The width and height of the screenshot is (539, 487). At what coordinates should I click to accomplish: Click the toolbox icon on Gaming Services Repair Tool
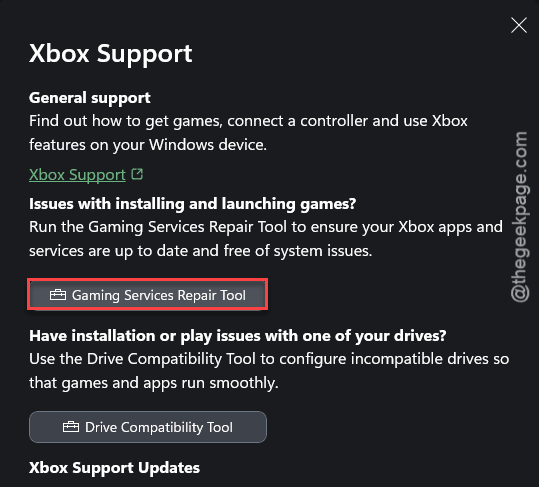click(58, 295)
